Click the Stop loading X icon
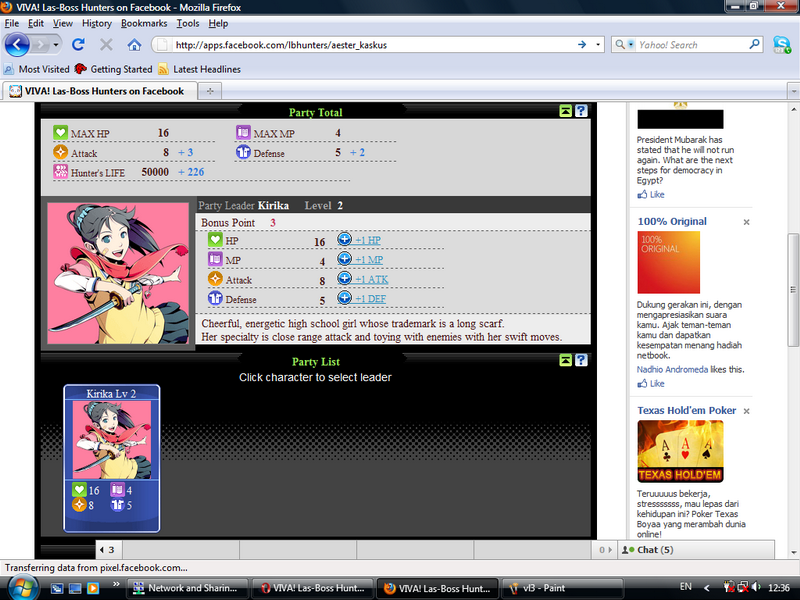Screen dimensions: 800x600 point(106,45)
